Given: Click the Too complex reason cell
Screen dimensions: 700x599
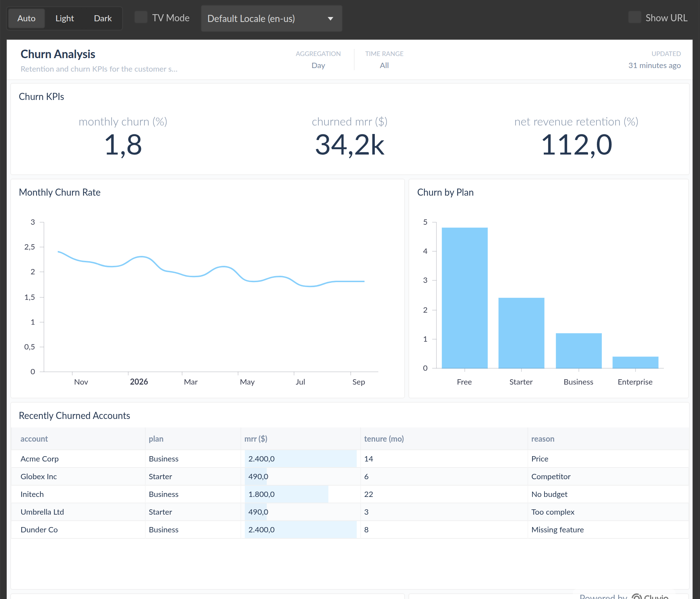Looking at the screenshot, I should (608, 512).
